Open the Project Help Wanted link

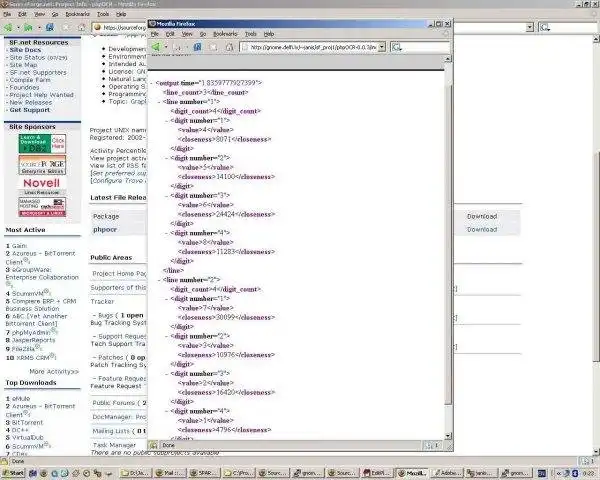41,95
